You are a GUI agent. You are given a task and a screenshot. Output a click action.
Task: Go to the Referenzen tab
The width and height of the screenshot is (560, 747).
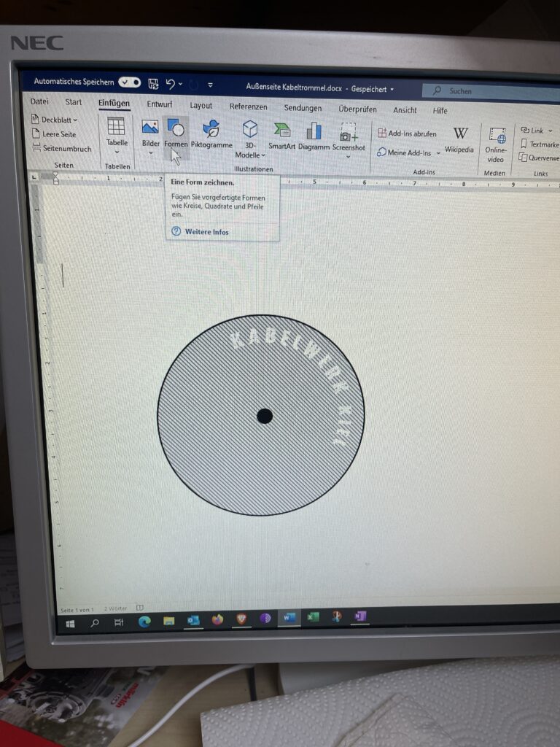pos(248,107)
